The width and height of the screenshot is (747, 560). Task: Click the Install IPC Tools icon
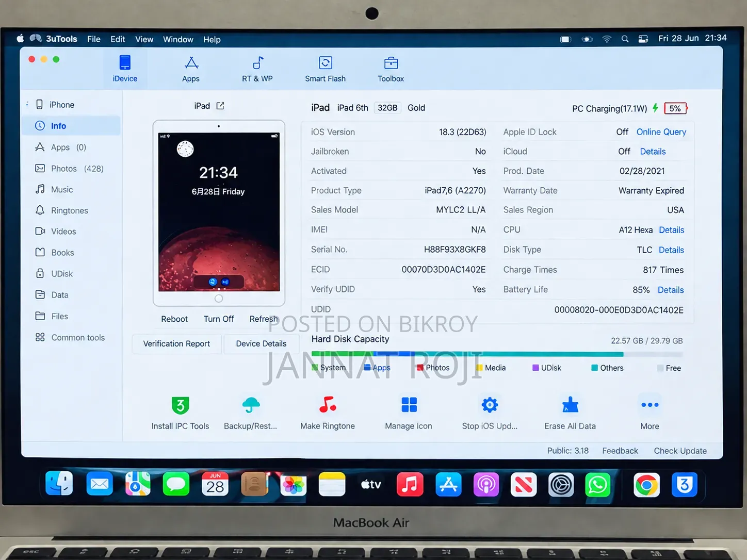click(181, 405)
